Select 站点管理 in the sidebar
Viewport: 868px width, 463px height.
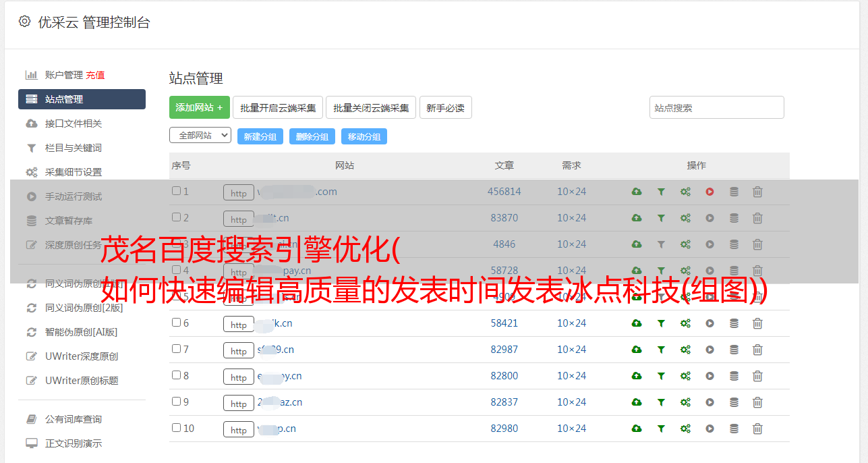(x=82, y=99)
